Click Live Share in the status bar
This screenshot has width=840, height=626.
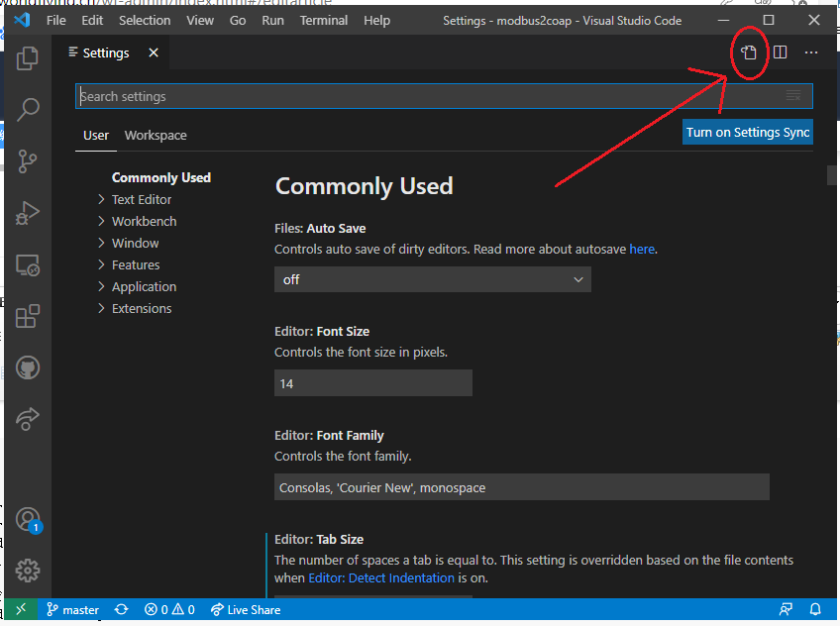pos(246,609)
